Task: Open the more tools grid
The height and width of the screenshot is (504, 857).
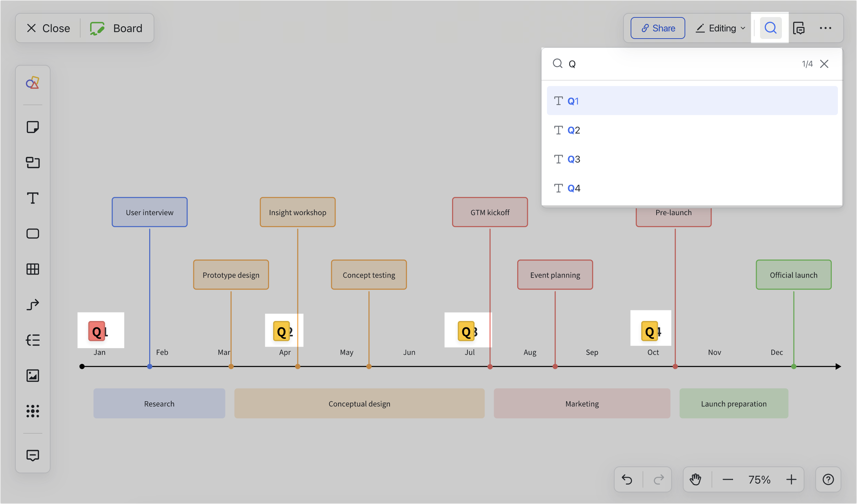Action: pos(33,411)
